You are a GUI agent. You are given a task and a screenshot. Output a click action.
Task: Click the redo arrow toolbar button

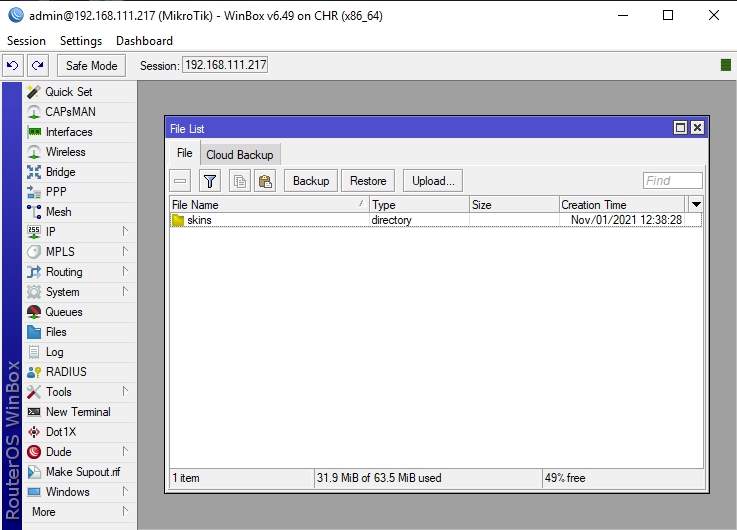click(x=38, y=65)
